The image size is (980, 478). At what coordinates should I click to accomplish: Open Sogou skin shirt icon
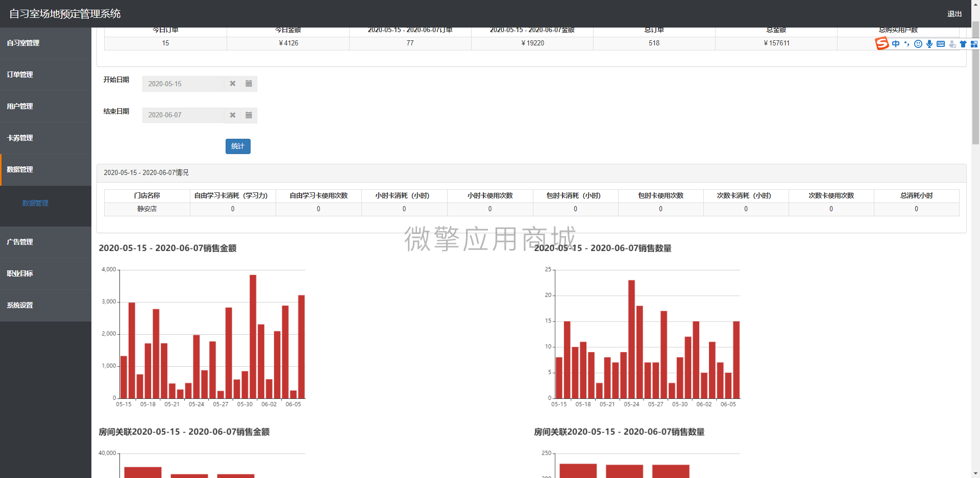(963, 44)
